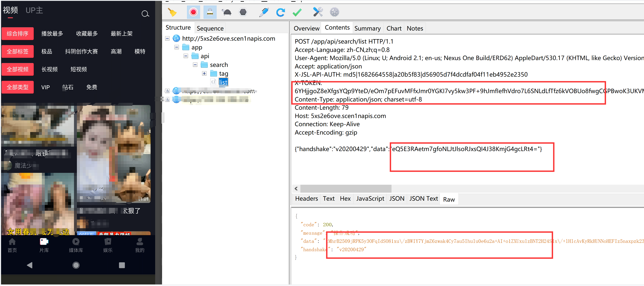644x286 pixels.
Task: Select the list request item
Action: pyautogui.click(x=223, y=82)
